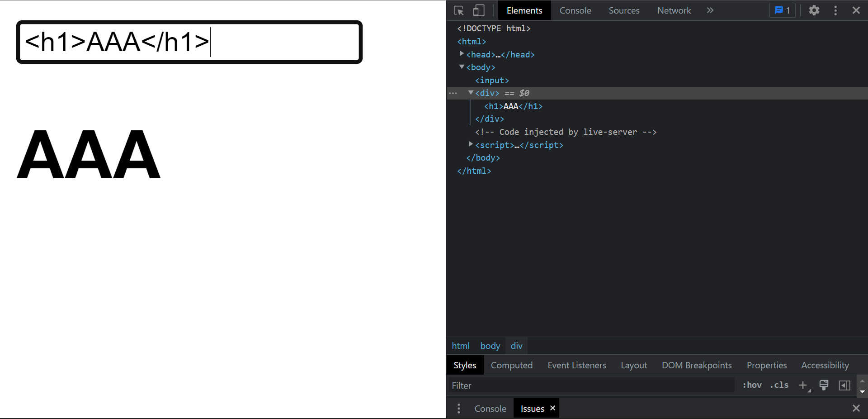Select body in the breadcrumb bar
Image resolution: width=868 pixels, height=419 pixels.
[490, 346]
